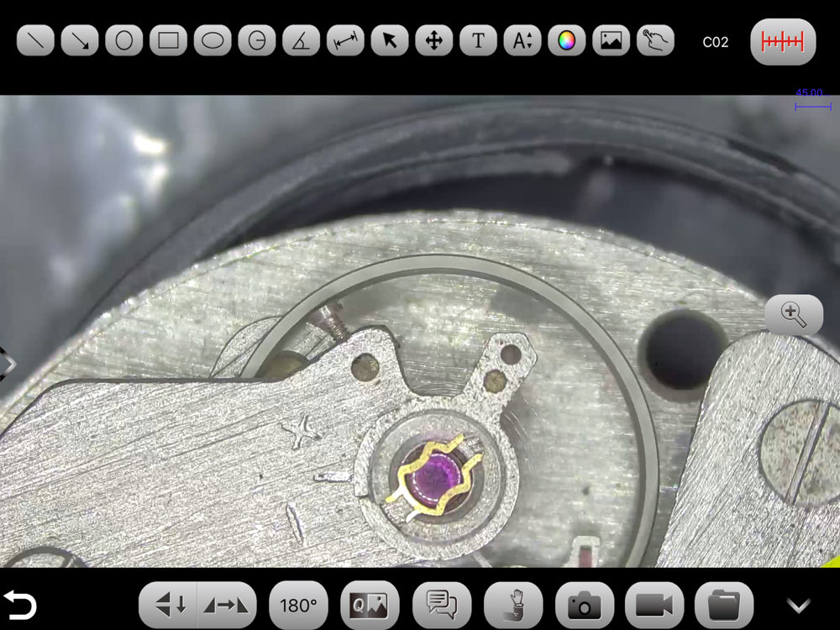Switch to the selection pointer tool

(390, 40)
